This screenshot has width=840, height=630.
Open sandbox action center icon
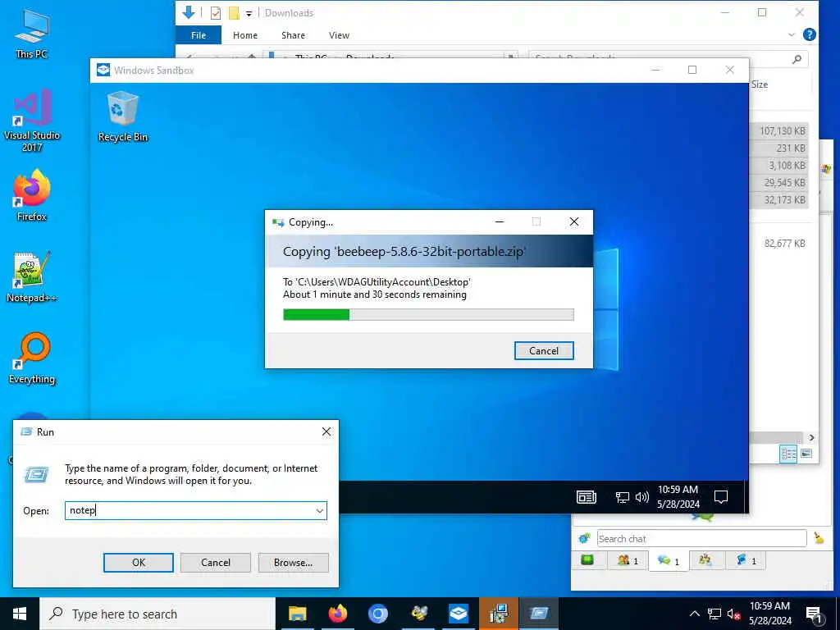pos(721,497)
